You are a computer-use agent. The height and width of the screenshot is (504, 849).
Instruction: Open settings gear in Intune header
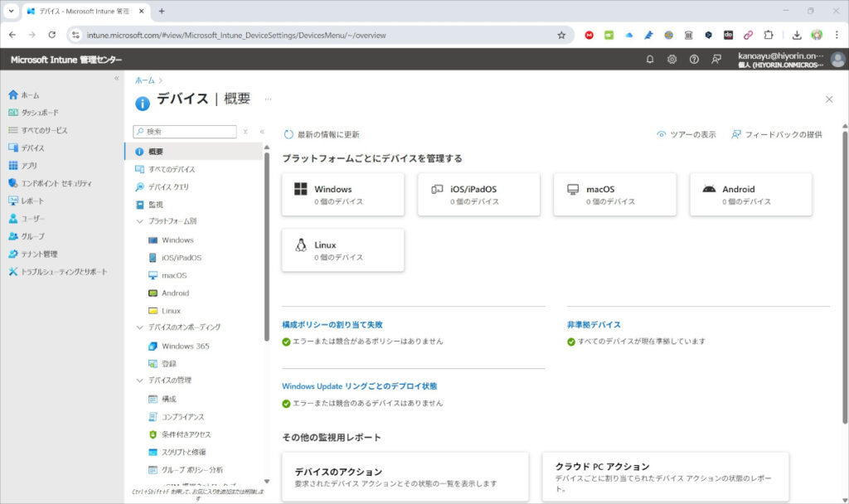pos(672,60)
